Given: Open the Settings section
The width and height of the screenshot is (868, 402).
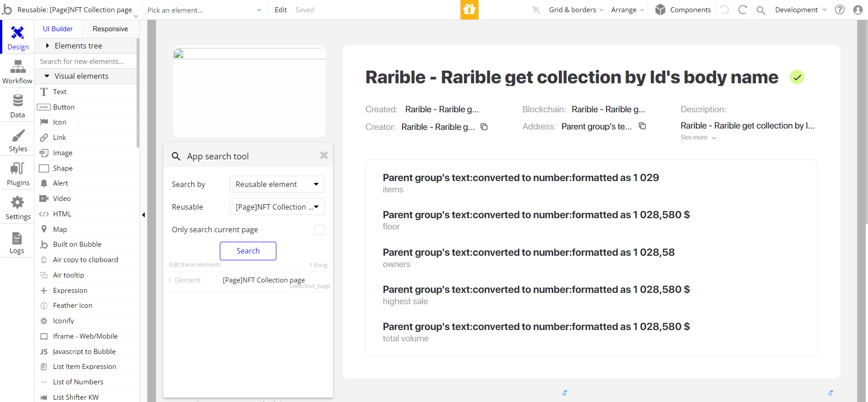Looking at the screenshot, I should point(18,207).
